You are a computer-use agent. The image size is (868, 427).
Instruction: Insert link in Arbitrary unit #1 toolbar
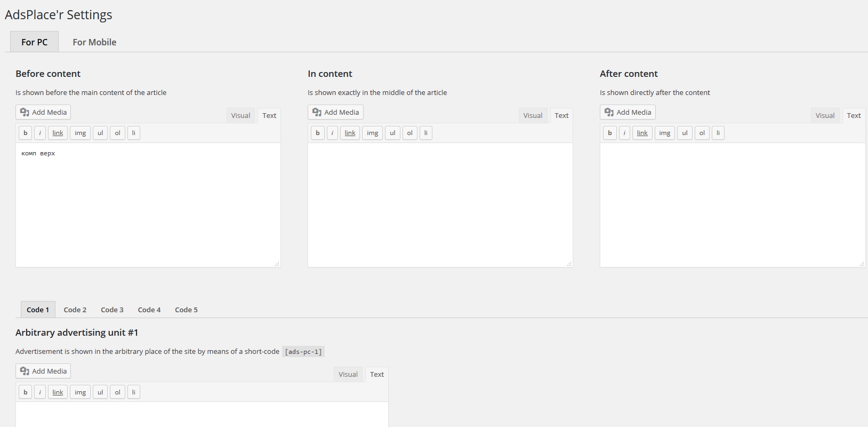pyautogui.click(x=58, y=392)
